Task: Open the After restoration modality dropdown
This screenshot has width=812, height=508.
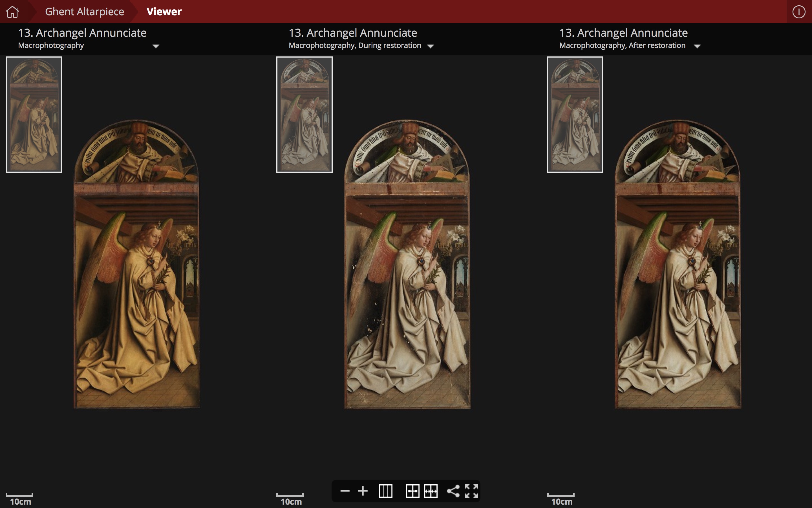Action: (697, 46)
